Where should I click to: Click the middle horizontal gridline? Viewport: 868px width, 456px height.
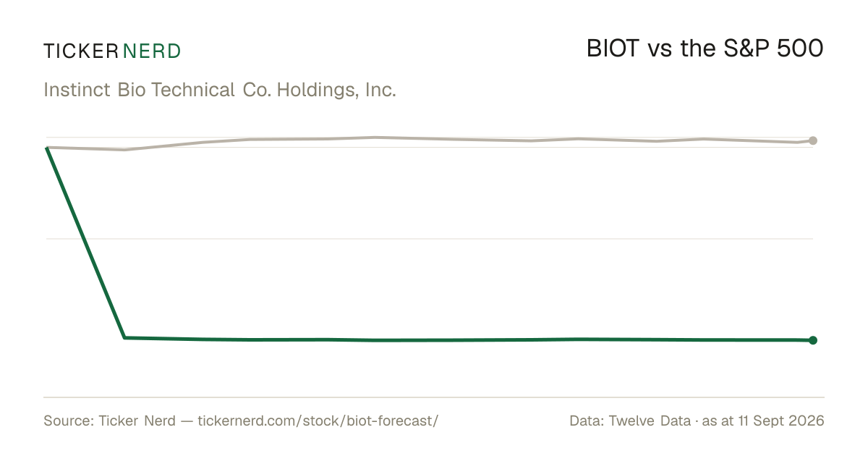(430, 238)
